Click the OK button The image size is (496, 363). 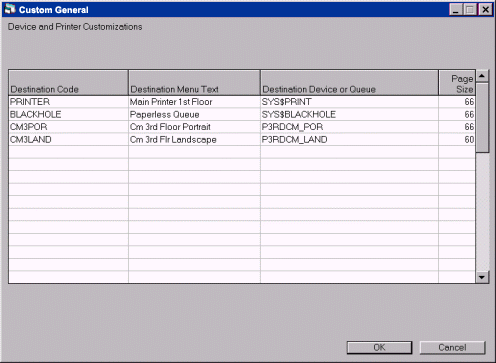point(379,348)
